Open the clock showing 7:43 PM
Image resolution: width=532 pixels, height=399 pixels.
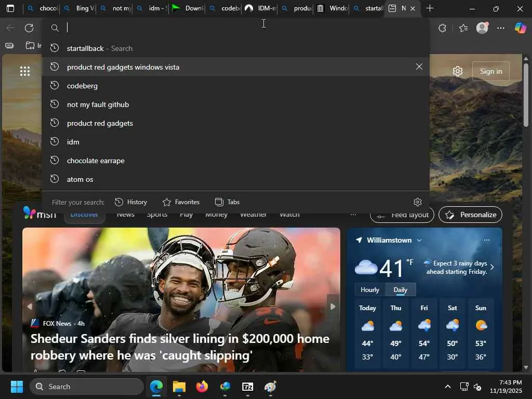506,387
